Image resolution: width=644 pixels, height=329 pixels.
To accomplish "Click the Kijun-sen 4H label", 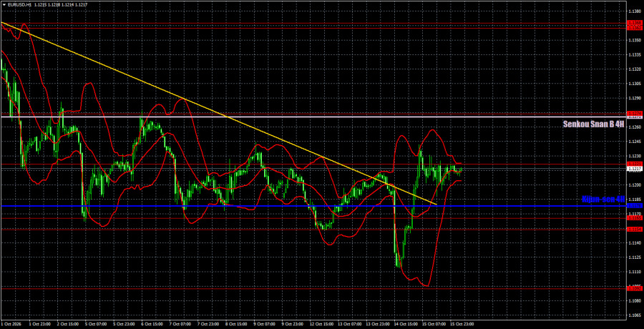I will pos(603,200).
